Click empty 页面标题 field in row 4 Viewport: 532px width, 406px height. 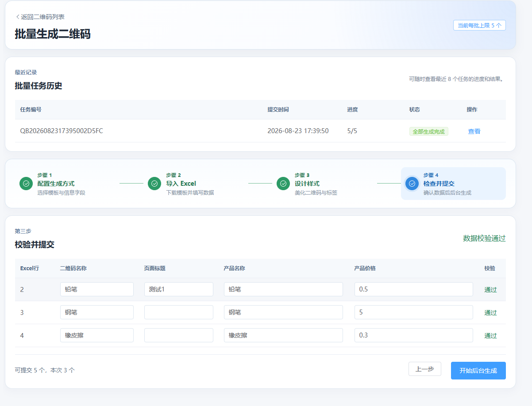tap(179, 335)
